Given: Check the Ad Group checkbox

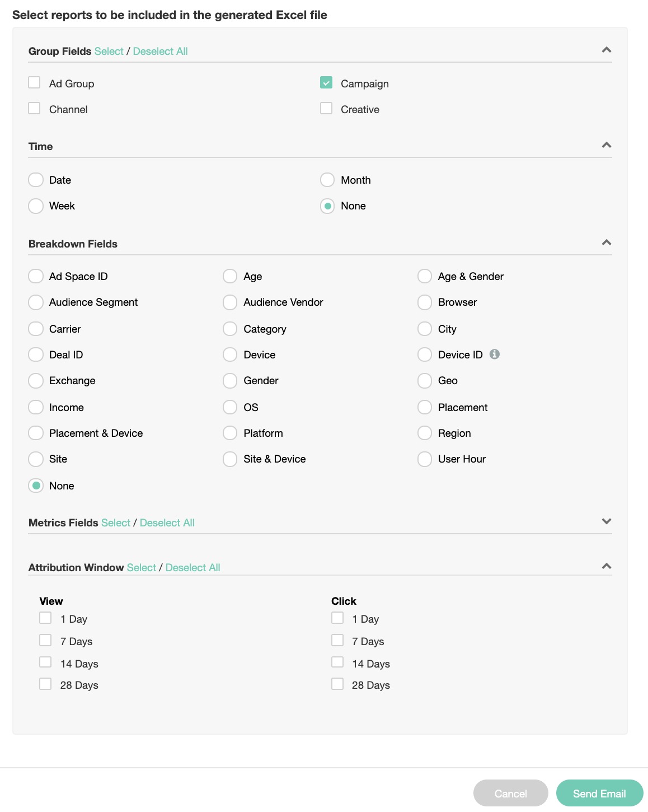Looking at the screenshot, I should click(35, 83).
